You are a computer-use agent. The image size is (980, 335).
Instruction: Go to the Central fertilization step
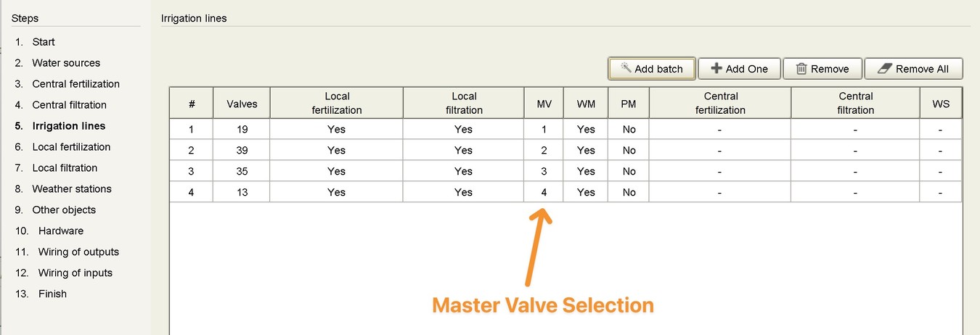point(75,84)
